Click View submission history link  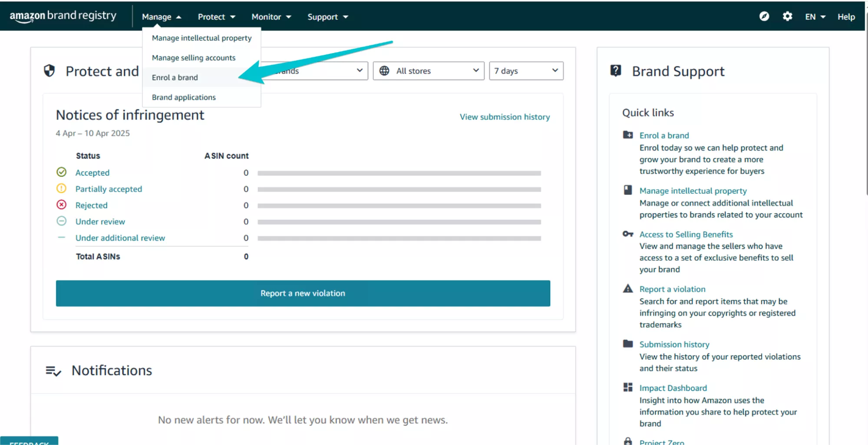tap(505, 117)
